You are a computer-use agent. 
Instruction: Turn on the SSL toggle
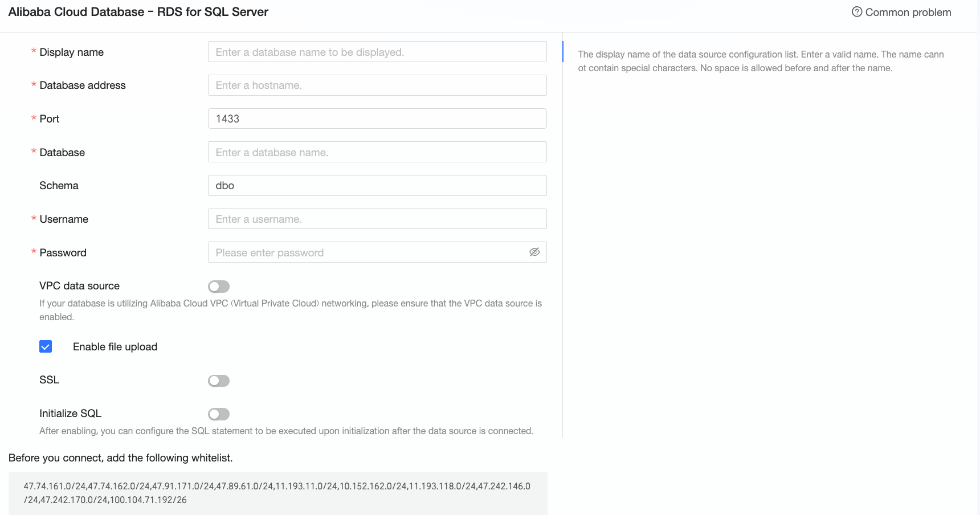click(x=219, y=381)
